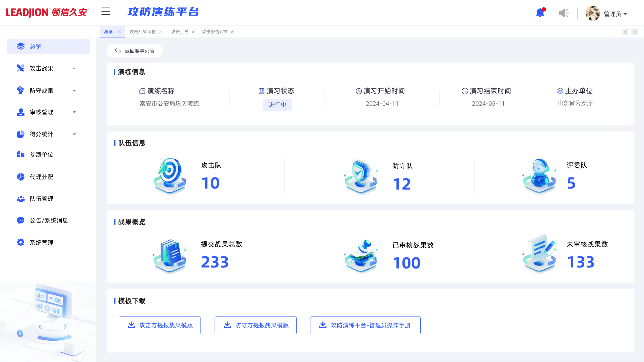Click the attack team count 10
Screen dimensions: 644x362
pos(210,183)
